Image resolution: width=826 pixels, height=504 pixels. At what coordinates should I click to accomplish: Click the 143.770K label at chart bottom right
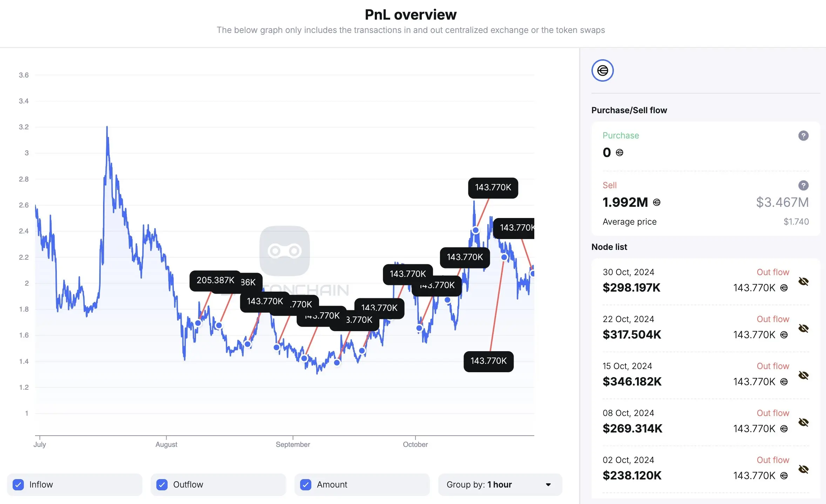(488, 361)
